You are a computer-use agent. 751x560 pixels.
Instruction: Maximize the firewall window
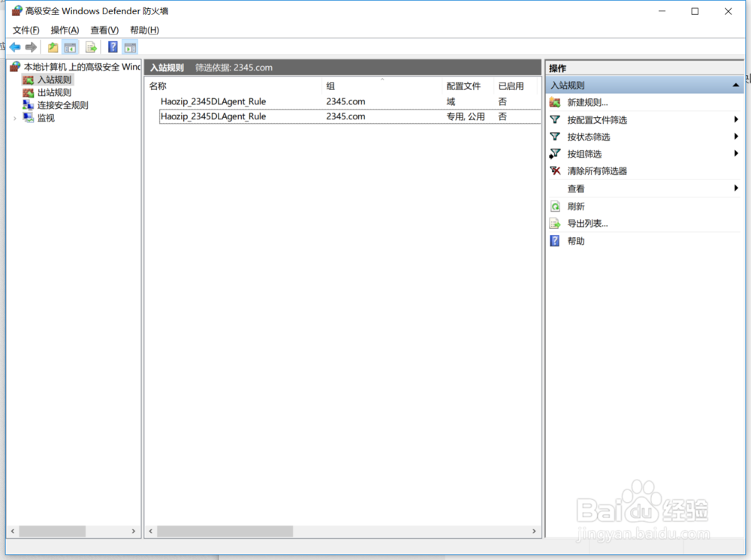[x=695, y=11]
